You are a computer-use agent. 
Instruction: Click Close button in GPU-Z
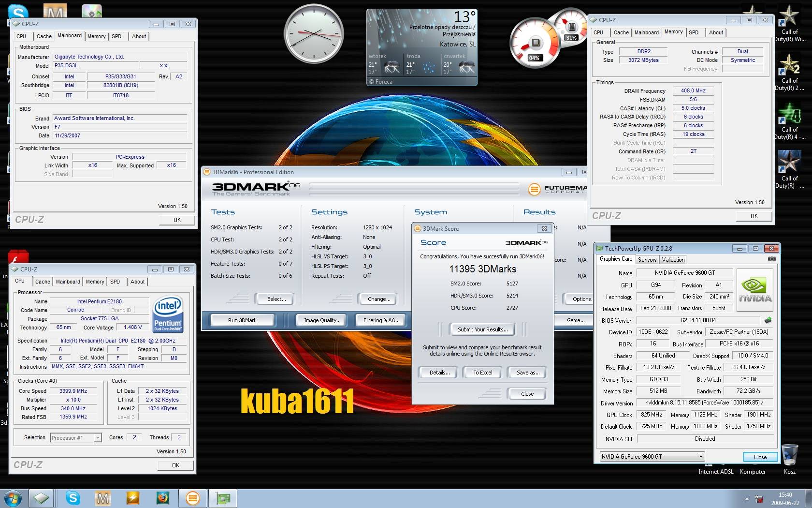(x=760, y=457)
